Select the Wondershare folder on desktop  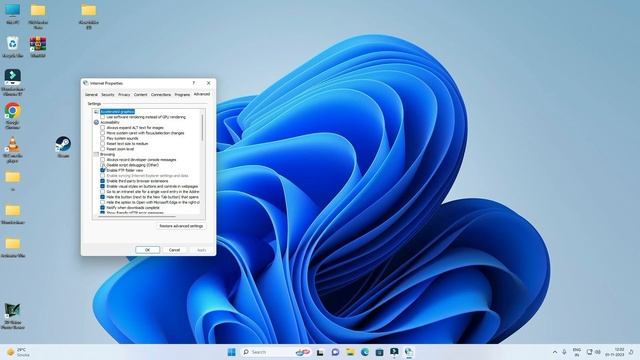click(x=13, y=214)
